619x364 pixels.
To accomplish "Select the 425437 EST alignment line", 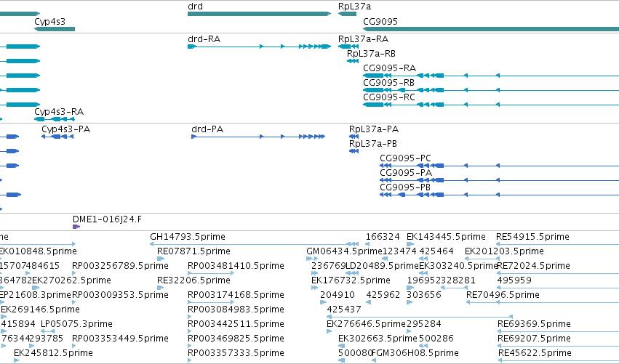I will [420, 317].
